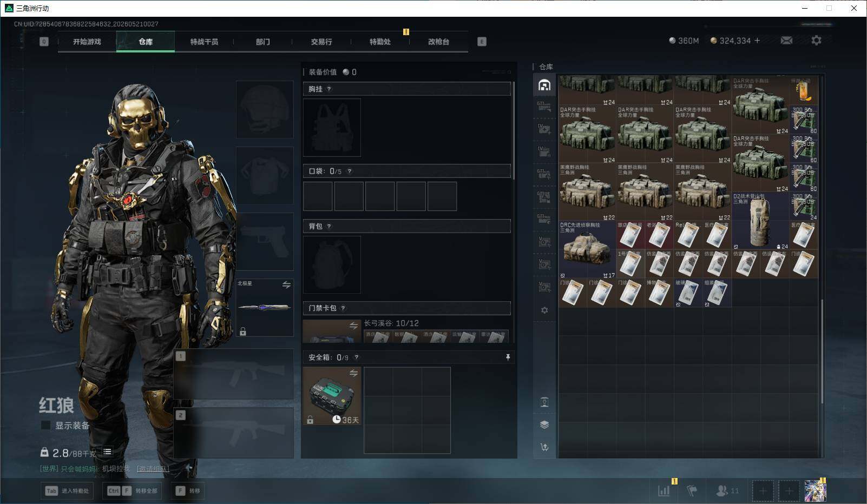This screenshot has width=867, height=504.
Task: Open the 特战干员 tab
Action: (204, 42)
